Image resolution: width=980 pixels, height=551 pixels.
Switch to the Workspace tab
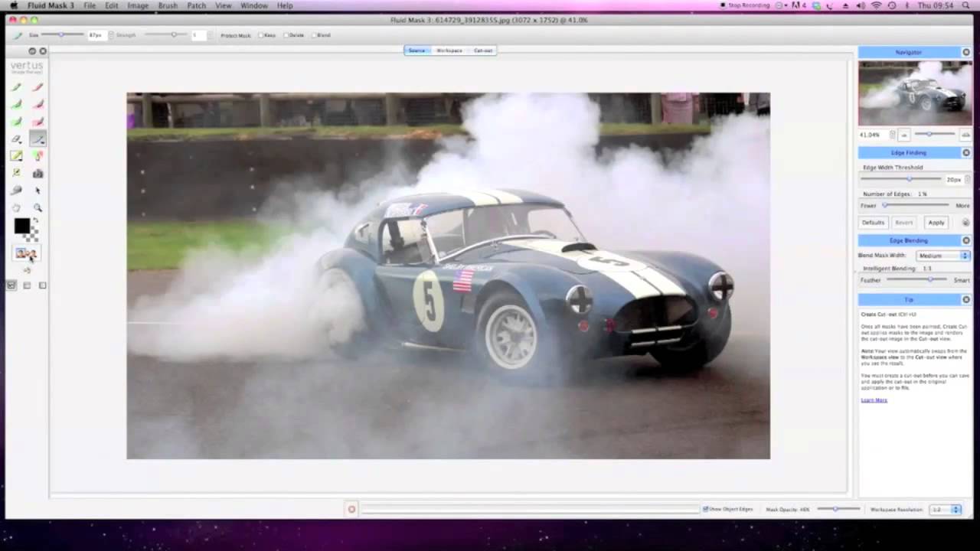[449, 51]
